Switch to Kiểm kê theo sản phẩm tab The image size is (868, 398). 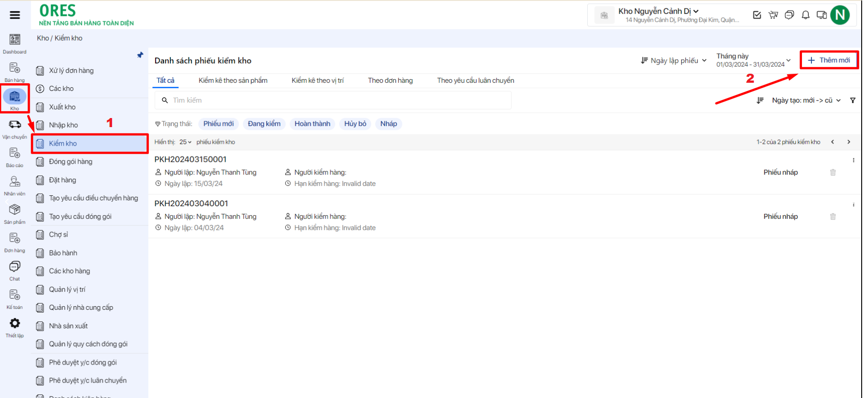[x=233, y=81]
